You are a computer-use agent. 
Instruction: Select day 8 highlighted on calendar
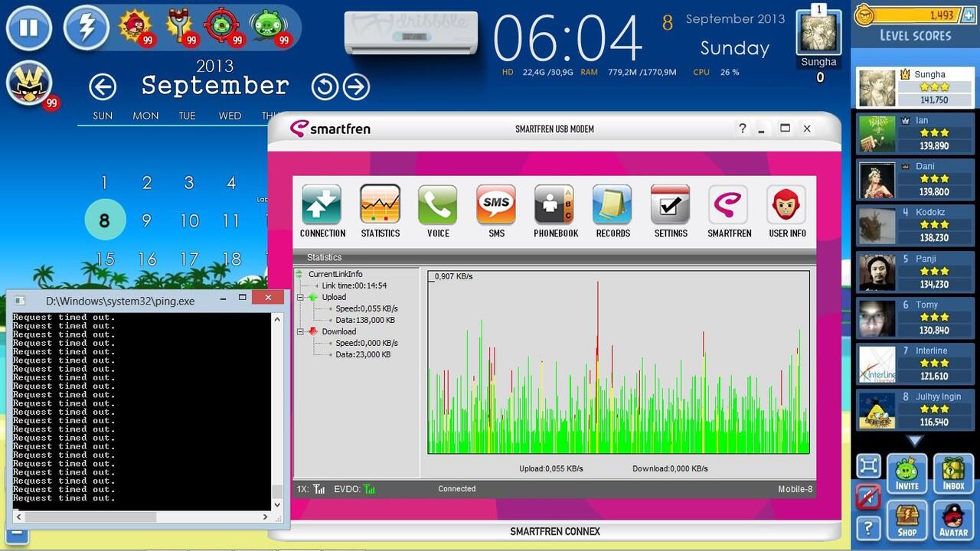point(104,220)
